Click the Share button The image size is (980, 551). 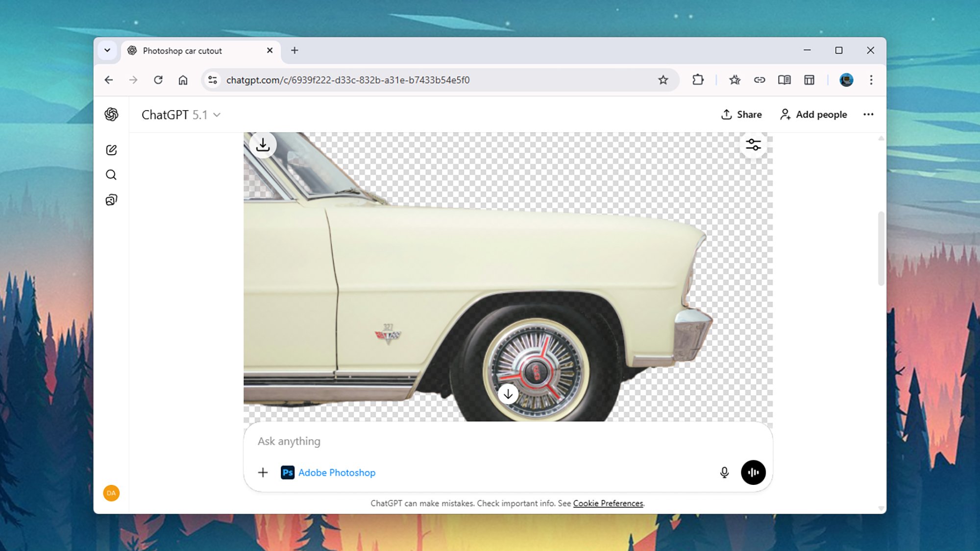click(741, 115)
